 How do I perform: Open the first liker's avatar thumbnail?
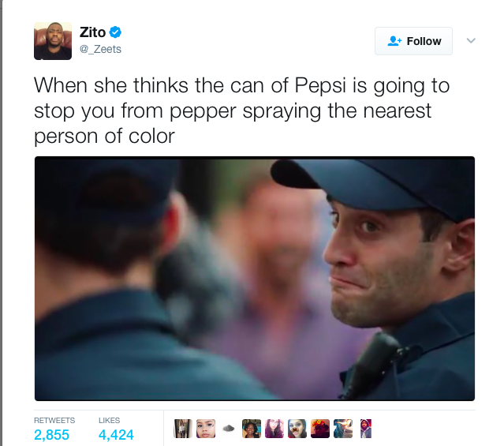[x=183, y=429]
